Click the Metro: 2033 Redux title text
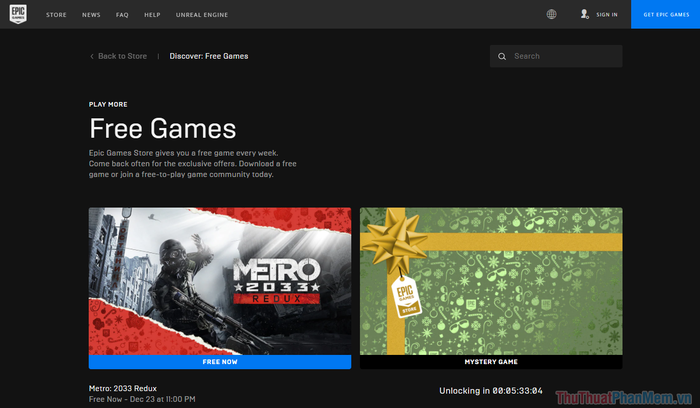 click(123, 388)
